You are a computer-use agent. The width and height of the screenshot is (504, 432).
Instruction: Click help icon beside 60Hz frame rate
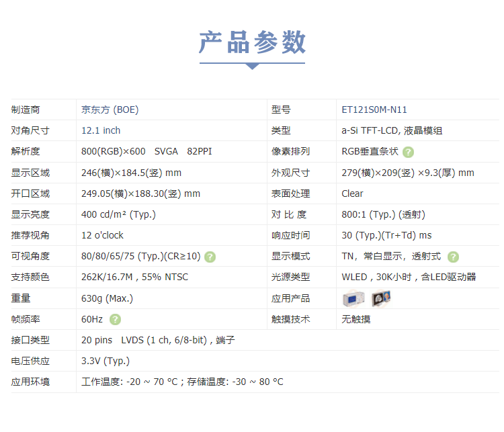pyautogui.click(x=115, y=320)
